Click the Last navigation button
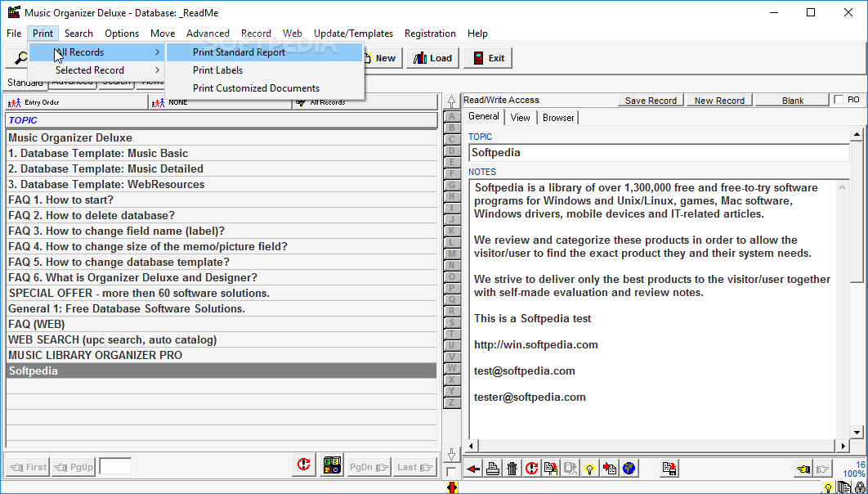Screen dimensions: 868x494 point(415,467)
